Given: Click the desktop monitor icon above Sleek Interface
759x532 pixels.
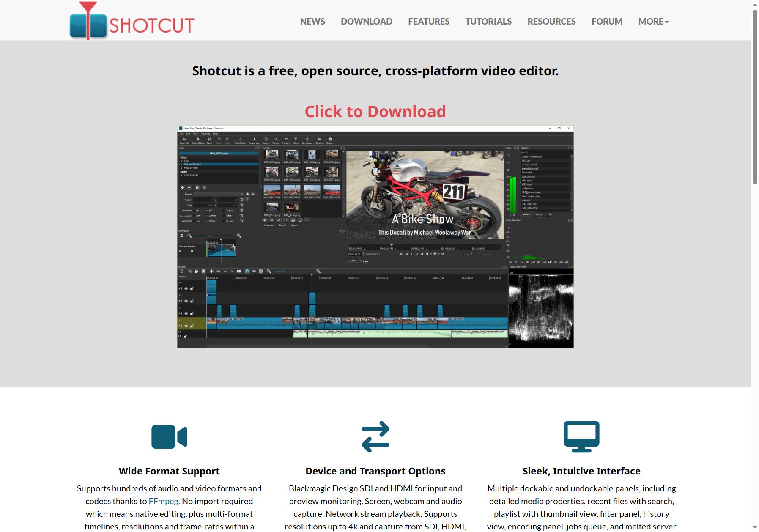Looking at the screenshot, I should coord(581,436).
